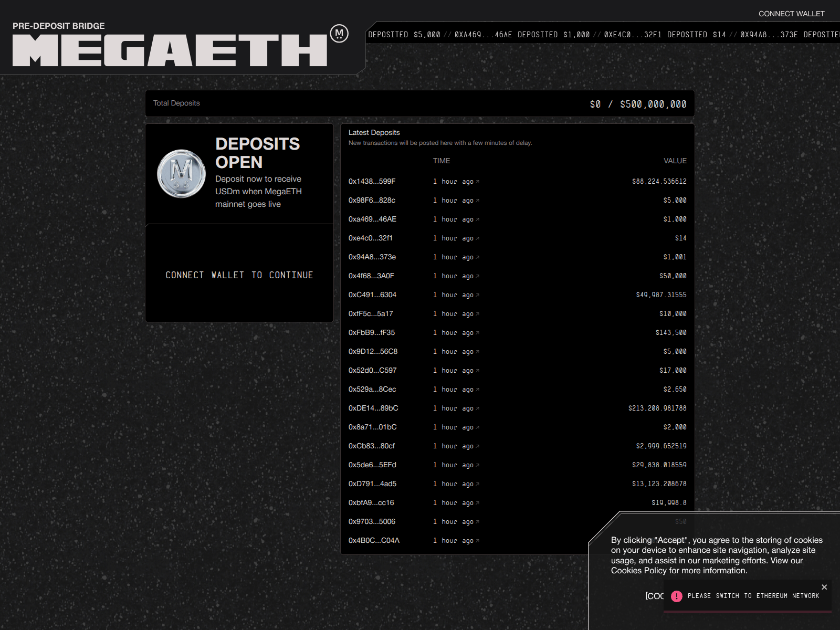Open external link arrow for 0xFbB9...fF35
Viewport: 840px width, 630px height.
[477, 333]
